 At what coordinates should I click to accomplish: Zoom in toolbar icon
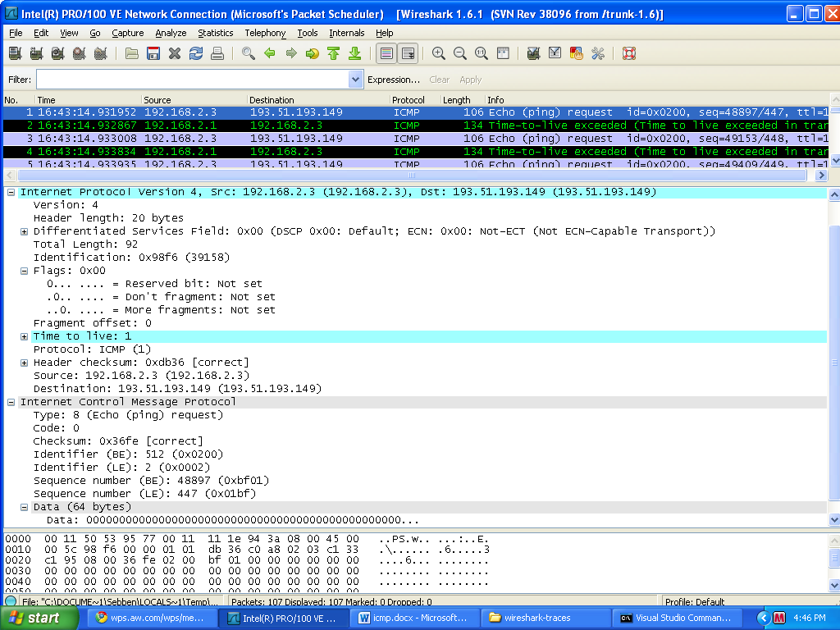coord(438,53)
